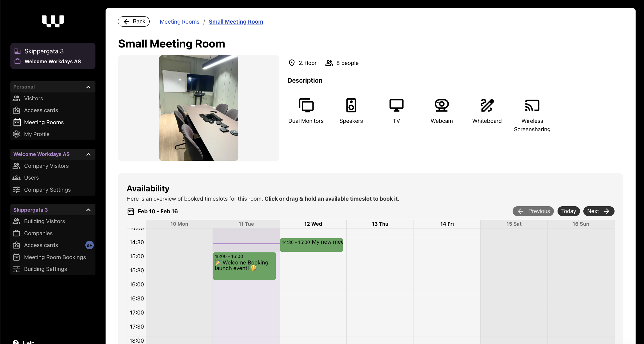Click the 9+ badge on Access cards
644x344 pixels.
tap(89, 245)
